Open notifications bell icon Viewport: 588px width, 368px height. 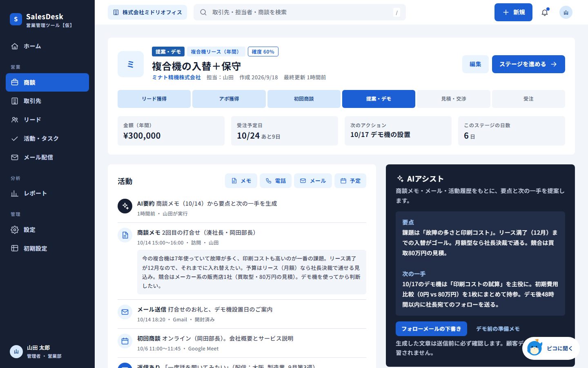(x=545, y=12)
